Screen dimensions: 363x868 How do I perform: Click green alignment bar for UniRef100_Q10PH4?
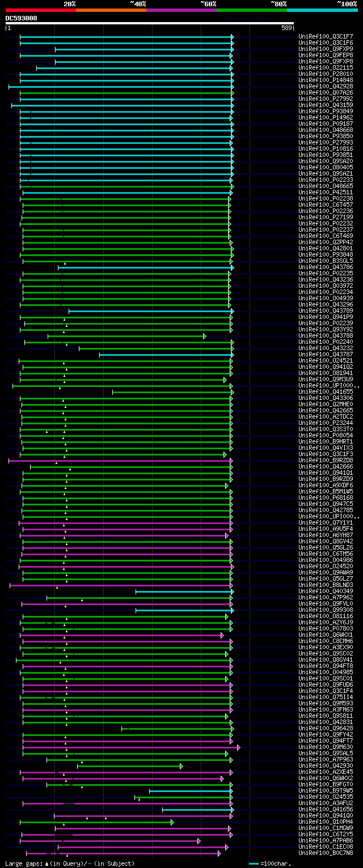(96, 822)
